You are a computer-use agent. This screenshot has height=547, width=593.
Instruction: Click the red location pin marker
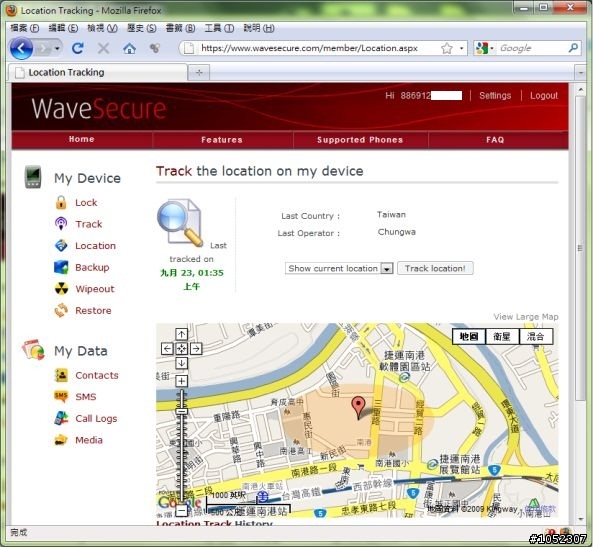[358, 407]
